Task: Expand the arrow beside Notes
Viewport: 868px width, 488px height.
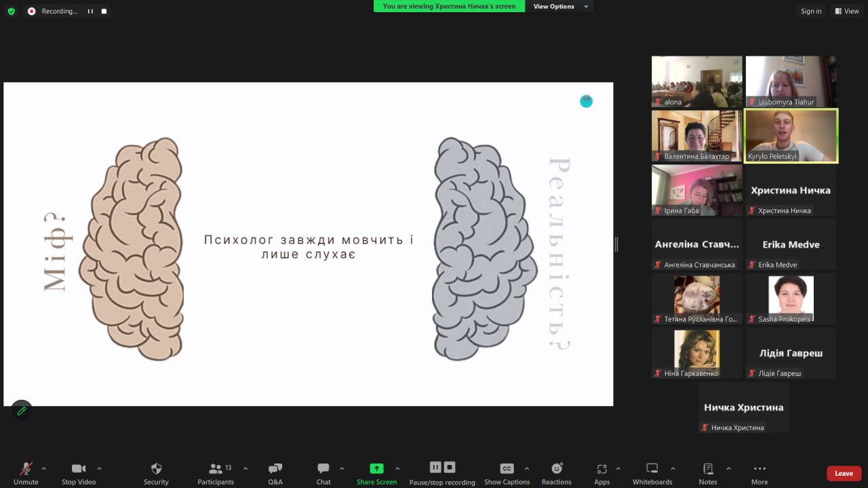Action: click(728, 468)
